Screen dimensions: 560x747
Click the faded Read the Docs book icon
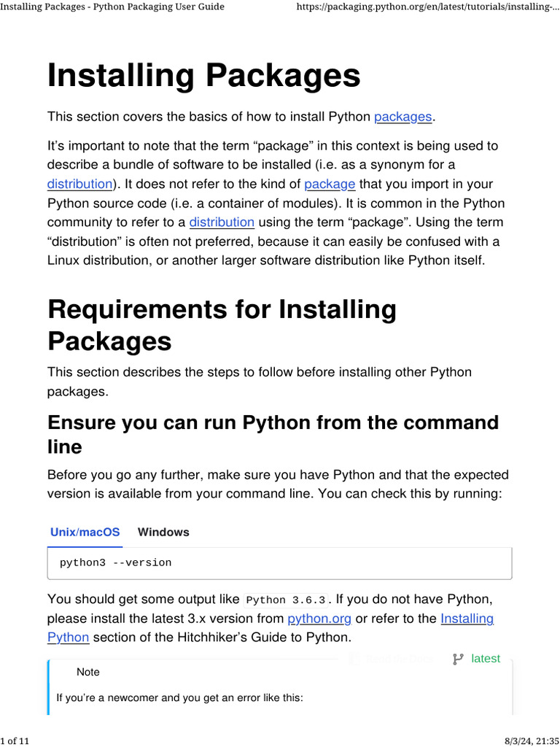354,659
